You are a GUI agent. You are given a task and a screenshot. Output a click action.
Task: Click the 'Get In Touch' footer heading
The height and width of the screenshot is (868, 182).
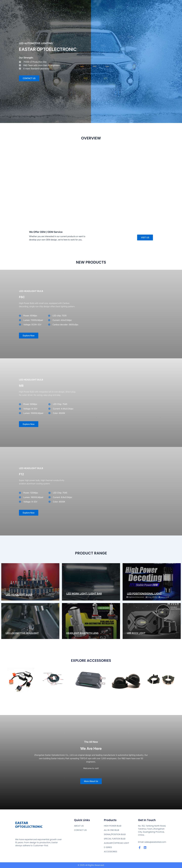(x=147, y=820)
